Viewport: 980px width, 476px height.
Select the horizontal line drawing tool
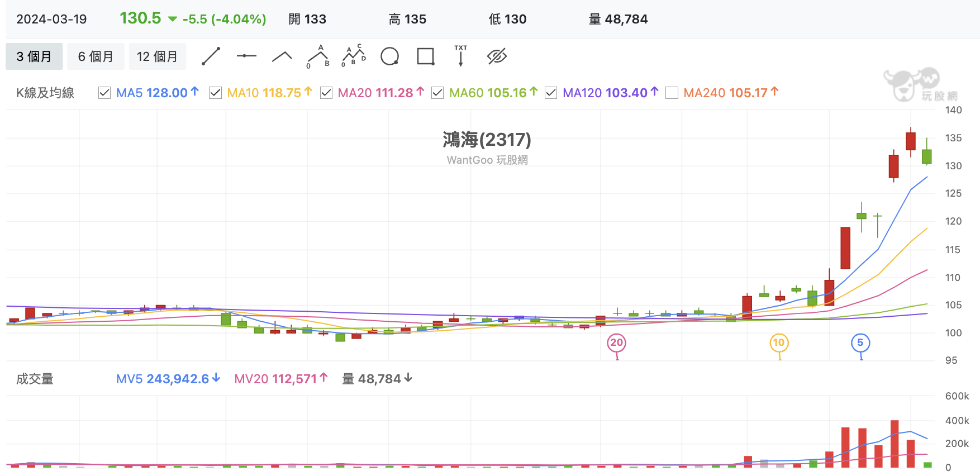tap(246, 56)
